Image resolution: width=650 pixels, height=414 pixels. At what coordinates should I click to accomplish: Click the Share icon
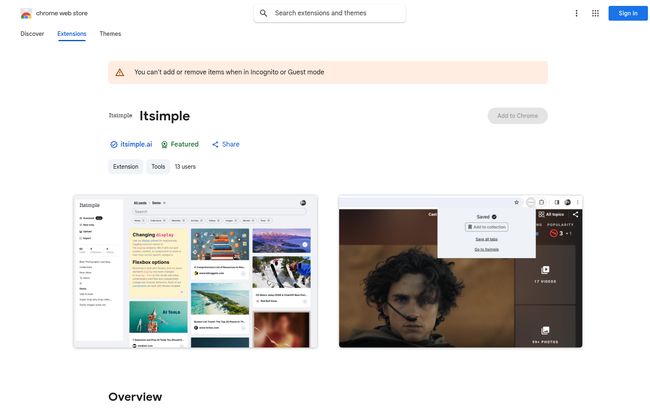click(215, 145)
